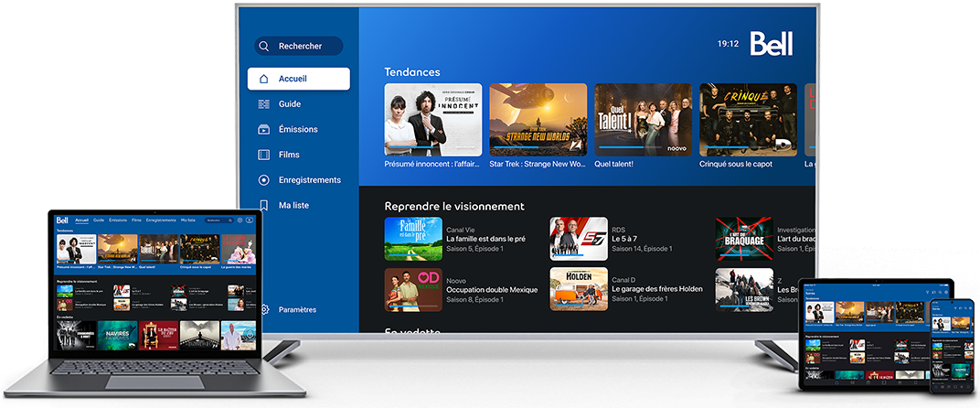This screenshot has width=980, height=408.
Task: Open the Guide grid icon on TV
Action: (264, 104)
